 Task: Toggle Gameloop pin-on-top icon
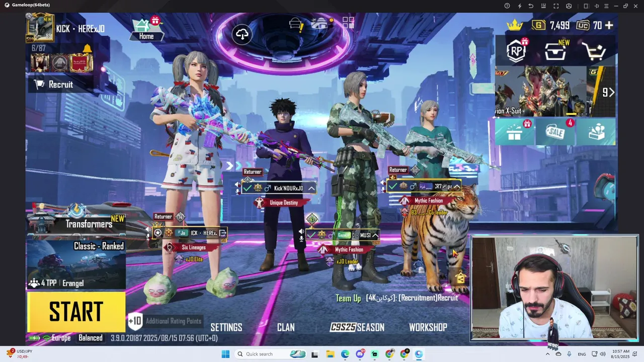point(596,6)
